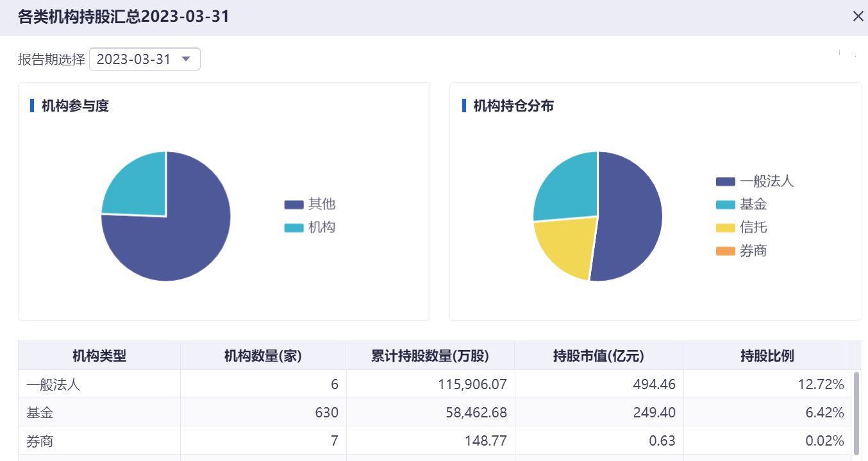This screenshot has width=868, height=461.
Task: Click the 券商 legend swatch
Action: click(x=725, y=251)
